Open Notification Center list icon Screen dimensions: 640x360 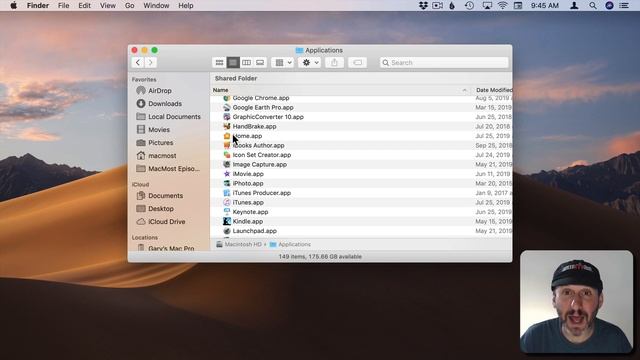(x=624, y=6)
